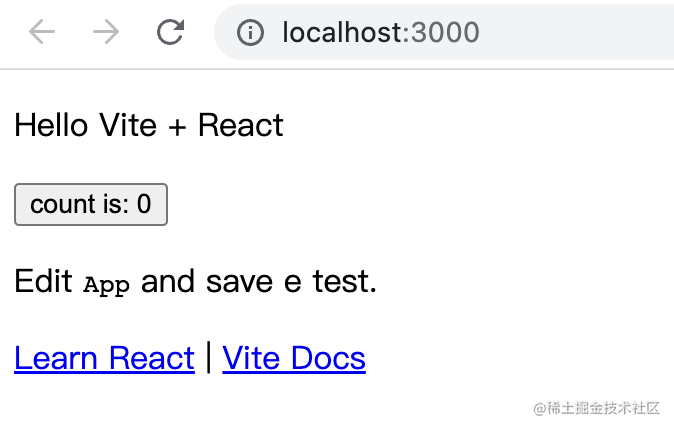Click the word "Edit" in the paragraph
Screen dimensions: 674x430
(x=43, y=282)
